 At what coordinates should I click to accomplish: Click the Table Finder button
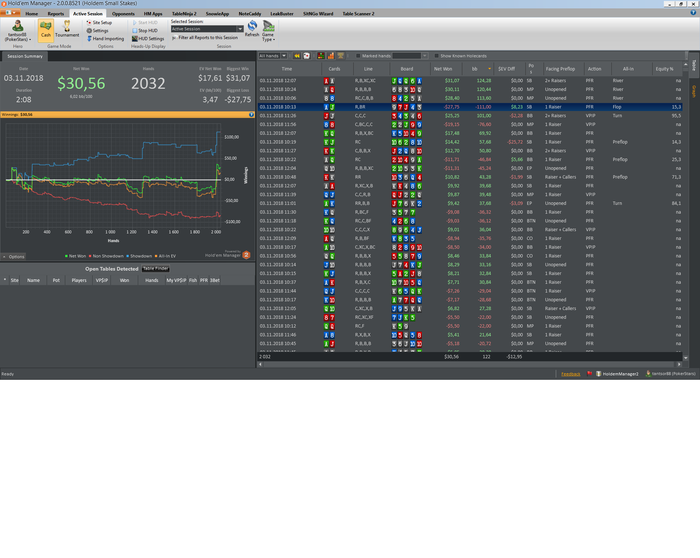(x=156, y=269)
